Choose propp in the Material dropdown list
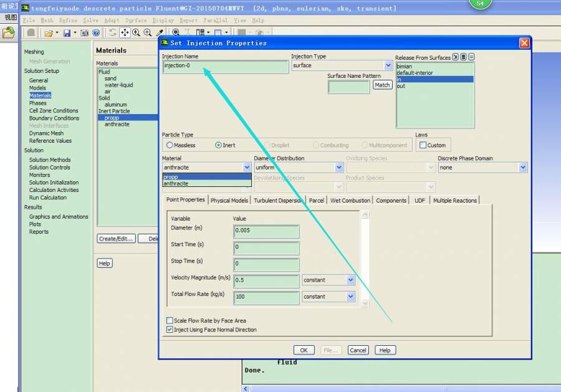 (x=206, y=177)
